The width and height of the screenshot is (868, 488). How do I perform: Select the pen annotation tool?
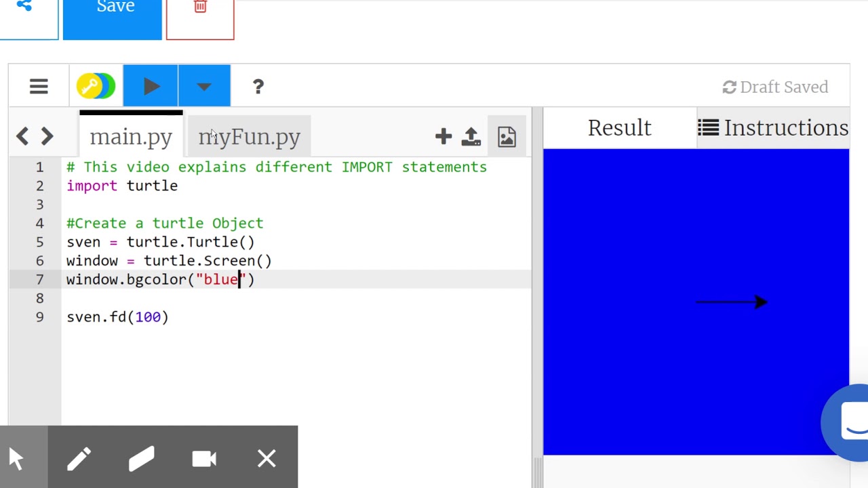click(x=79, y=459)
